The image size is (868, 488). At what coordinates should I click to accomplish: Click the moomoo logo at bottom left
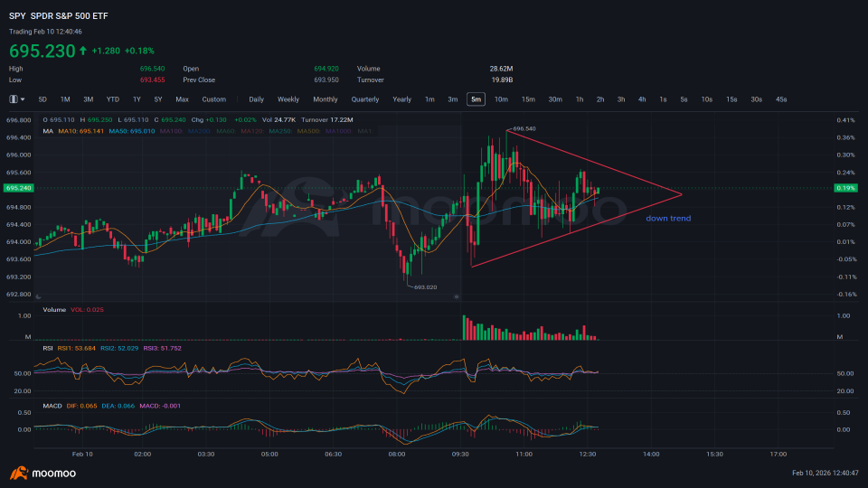point(42,473)
